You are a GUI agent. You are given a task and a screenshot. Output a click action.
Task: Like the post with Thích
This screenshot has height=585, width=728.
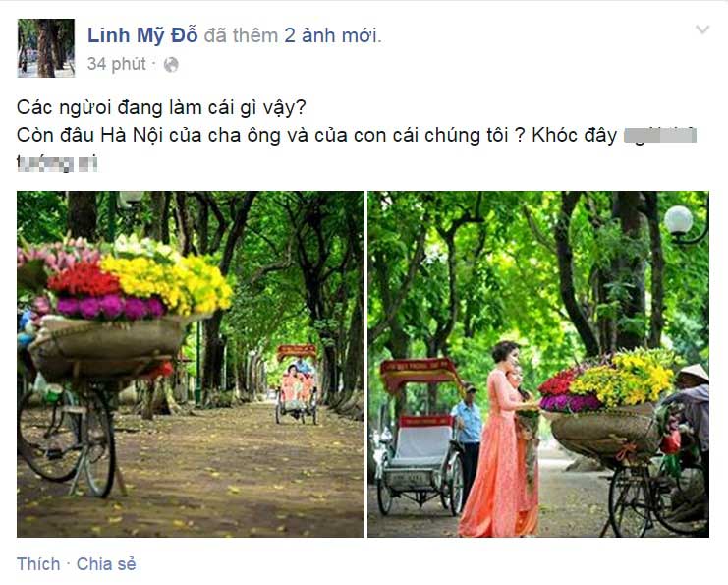(x=38, y=564)
